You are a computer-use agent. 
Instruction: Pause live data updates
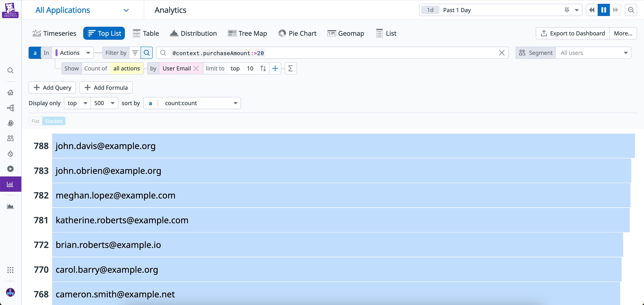click(603, 10)
